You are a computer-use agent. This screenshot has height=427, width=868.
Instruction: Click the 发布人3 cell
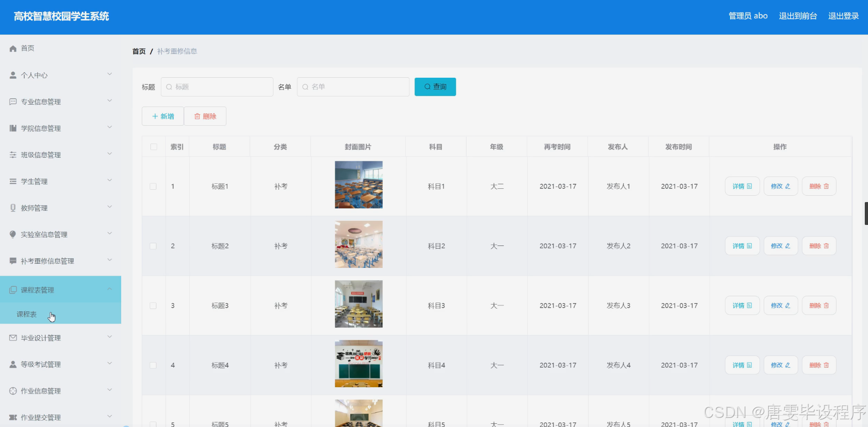click(x=618, y=305)
